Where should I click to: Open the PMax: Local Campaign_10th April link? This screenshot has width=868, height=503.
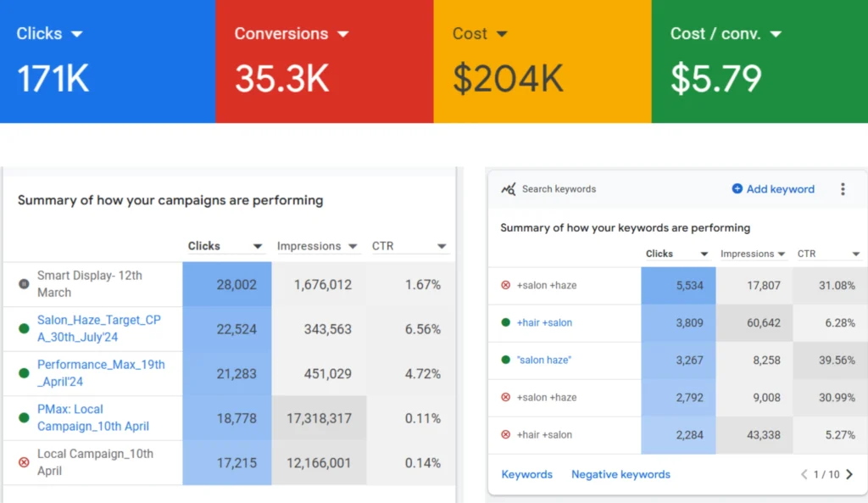pos(92,418)
